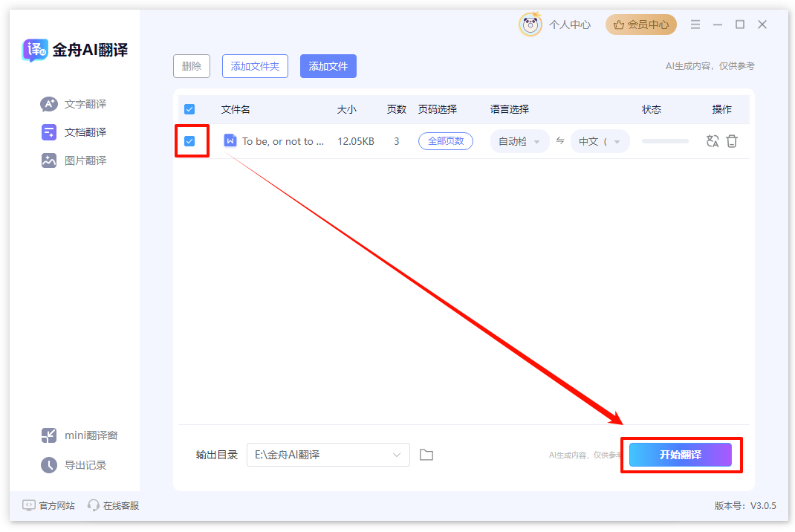Uncheck the select-all checkbox in the header
This screenshot has width=795, height=532.
189,108
